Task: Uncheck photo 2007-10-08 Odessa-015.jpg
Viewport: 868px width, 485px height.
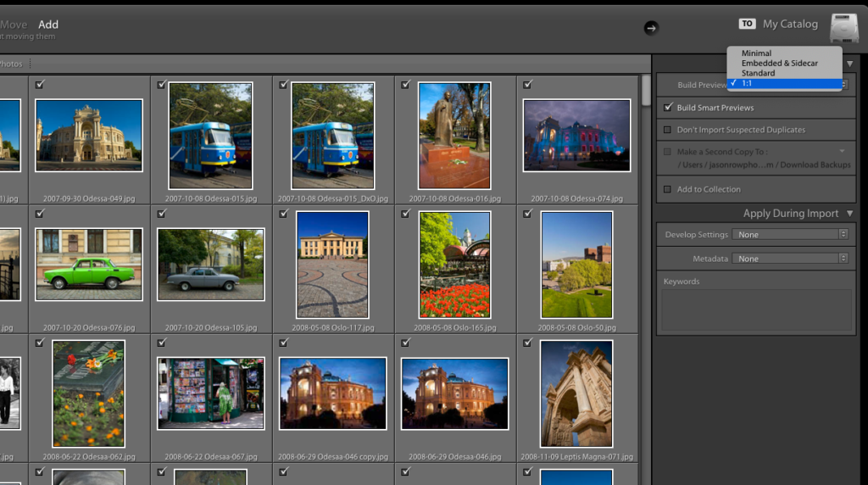Action: 162,85
